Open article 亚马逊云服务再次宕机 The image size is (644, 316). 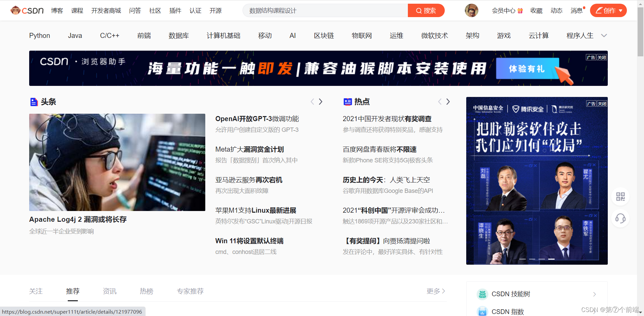(x=249, y=180)
